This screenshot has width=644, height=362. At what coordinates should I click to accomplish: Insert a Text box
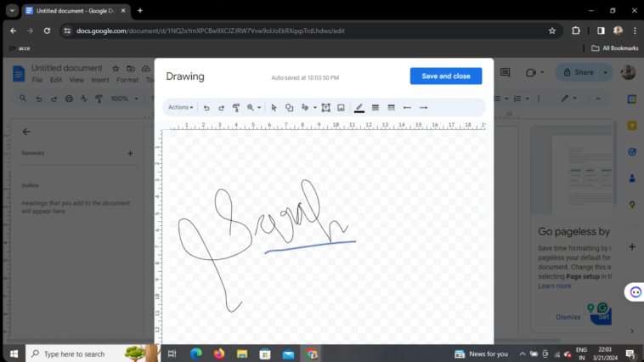click(325, 108)
